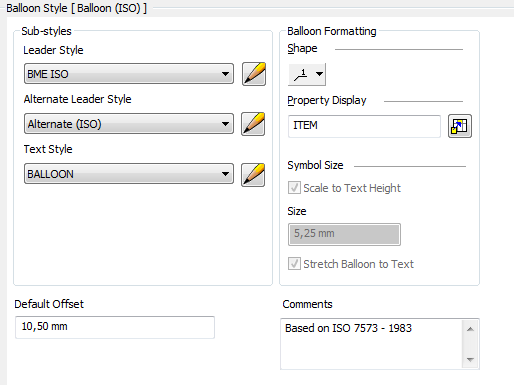Toggle Scale to Text Height checkbox
Viewport: 514px width, 385px height.
(x=294, y=188)
